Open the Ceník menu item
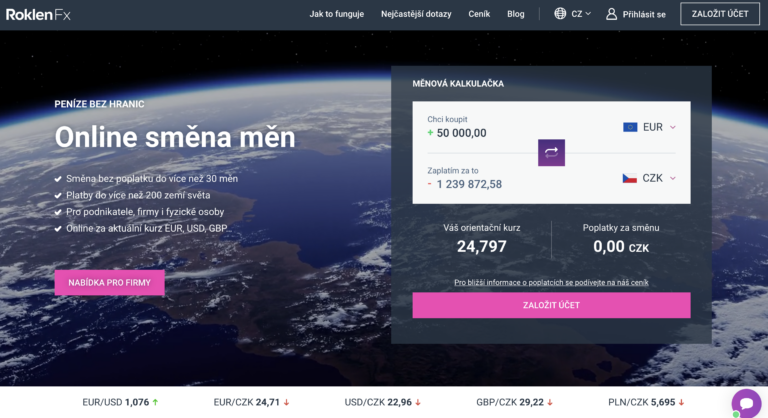 [x=479, y=14]
